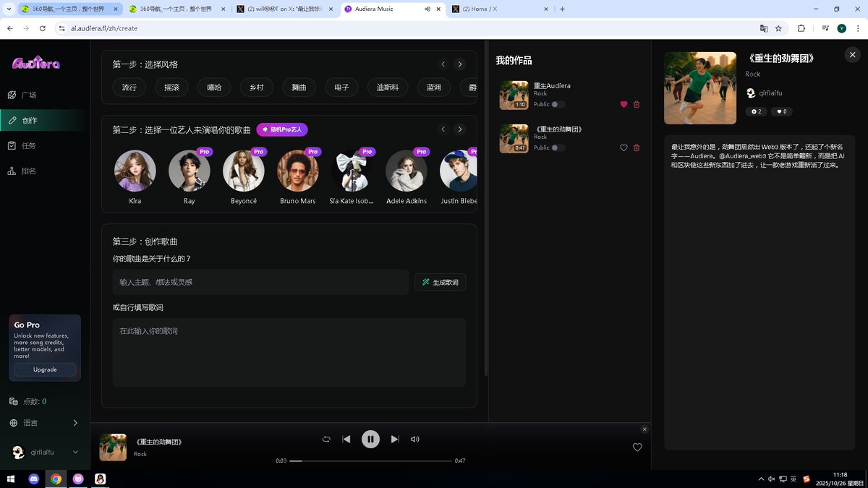Select artist Sia Kate Isobelle avatar

[x=352, y=171]
